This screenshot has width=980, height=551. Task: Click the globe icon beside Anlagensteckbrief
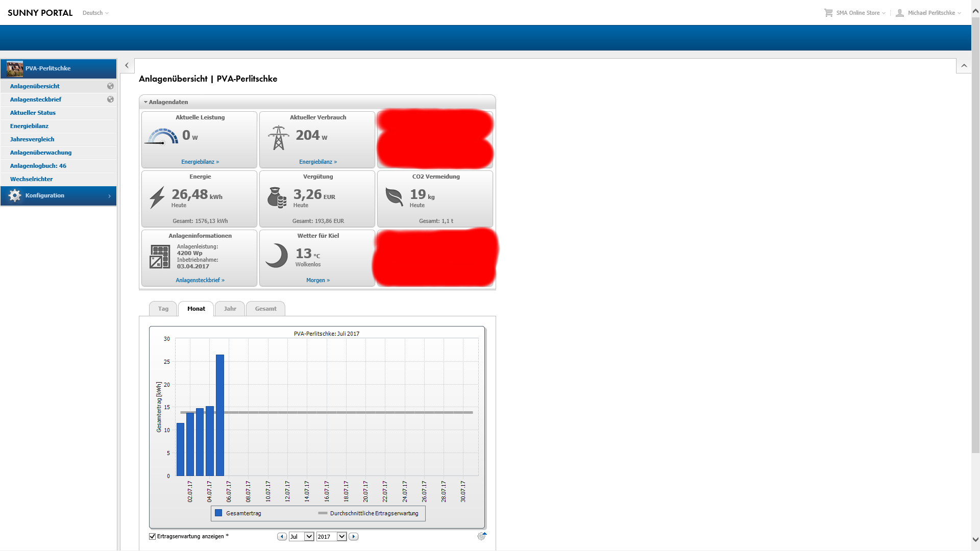(x=110, y=99)
